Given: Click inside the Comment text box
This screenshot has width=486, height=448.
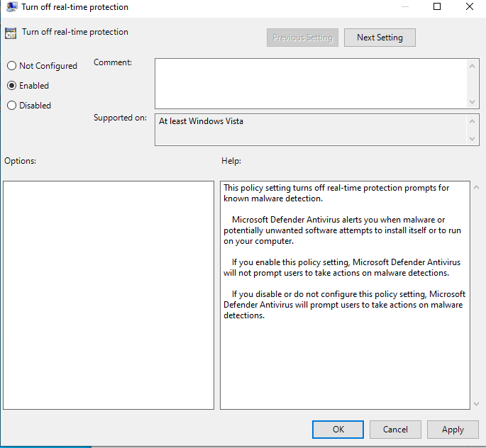Looking at the screenshot, I should (311, 84).
